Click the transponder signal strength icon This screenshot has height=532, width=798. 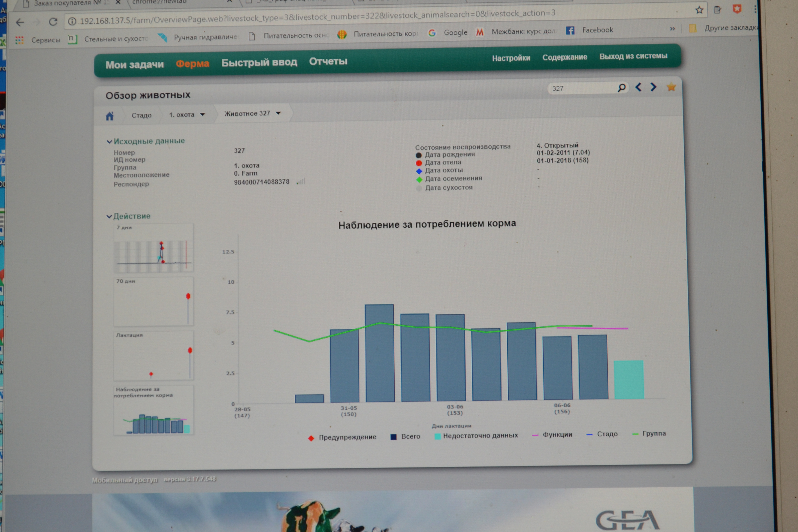click(x=301, y=182)
